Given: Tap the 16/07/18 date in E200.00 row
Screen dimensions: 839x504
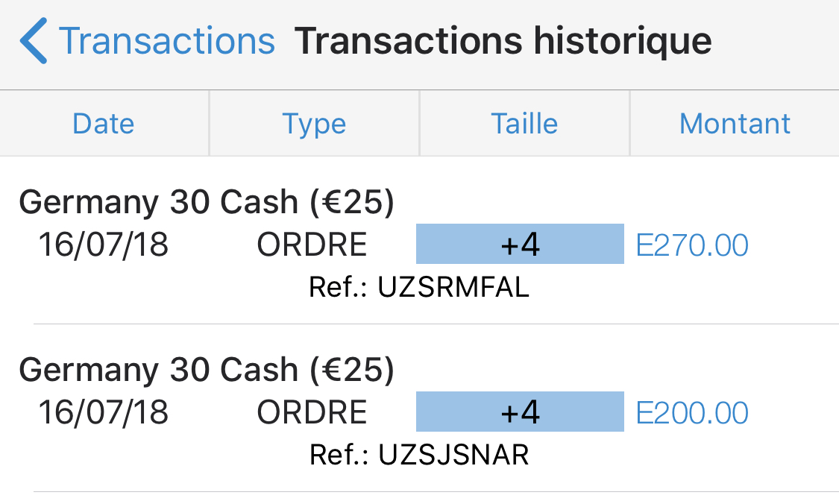Looking at the screenshot, I should tap(104, 412).
